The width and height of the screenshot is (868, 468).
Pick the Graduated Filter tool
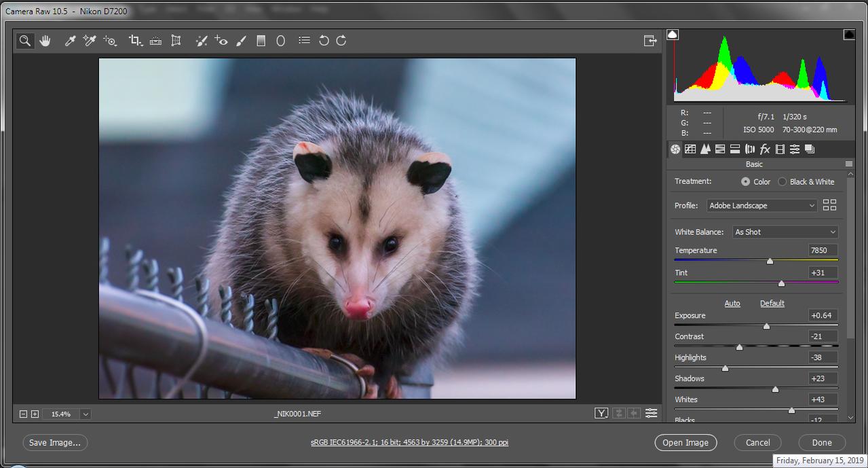[261, 41]
